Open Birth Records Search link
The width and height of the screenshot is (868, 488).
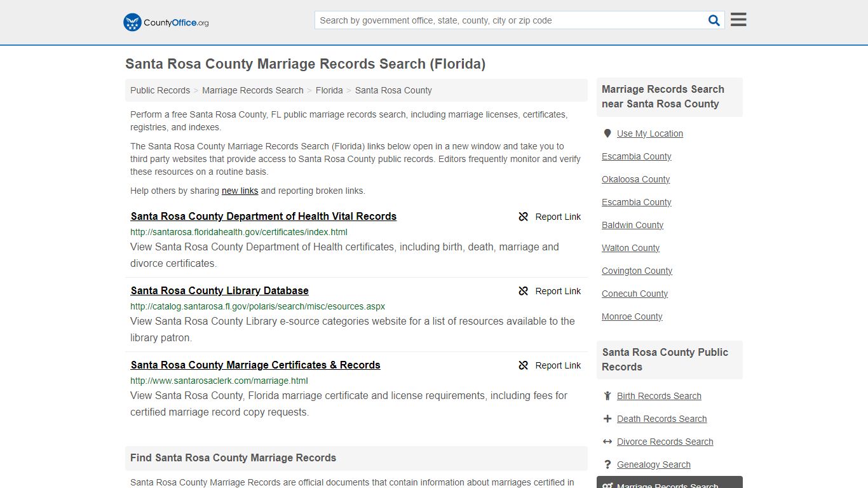pyautogui.click(x=659, y=396)
